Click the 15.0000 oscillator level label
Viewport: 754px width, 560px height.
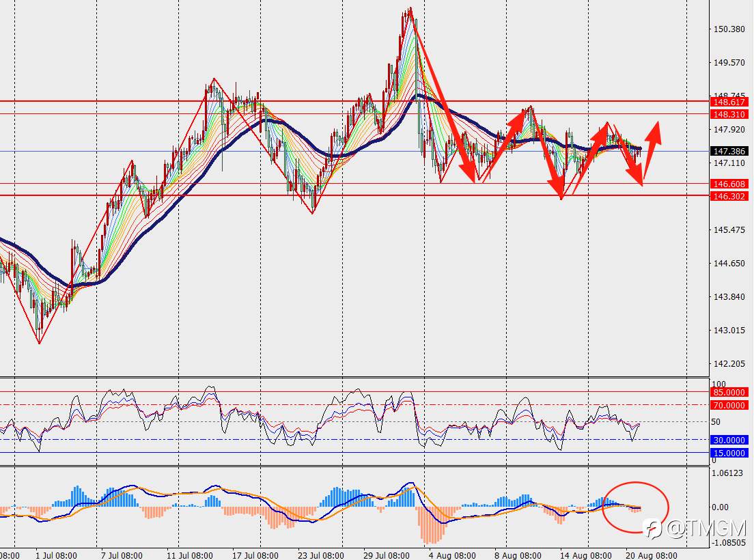[x=729, y=453]
